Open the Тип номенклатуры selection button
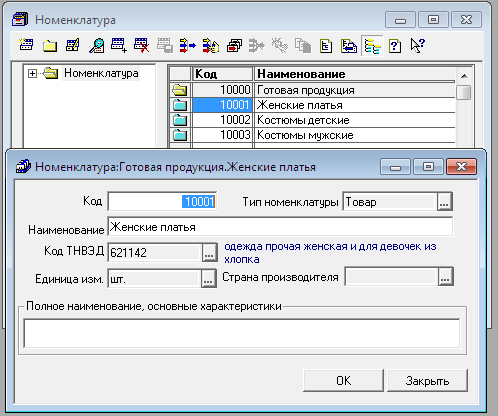This screenshot has width=498, height=416. click(x=445, y=202)
